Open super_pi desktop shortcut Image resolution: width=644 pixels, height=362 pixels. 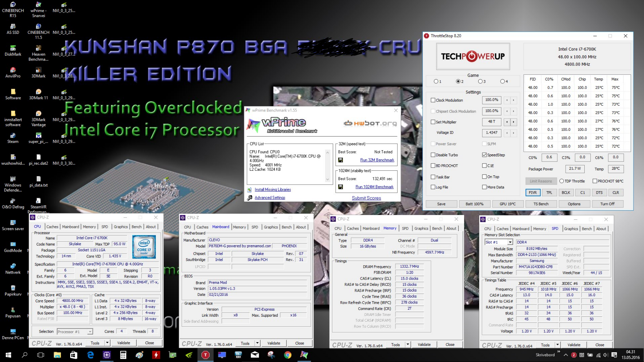38,138
